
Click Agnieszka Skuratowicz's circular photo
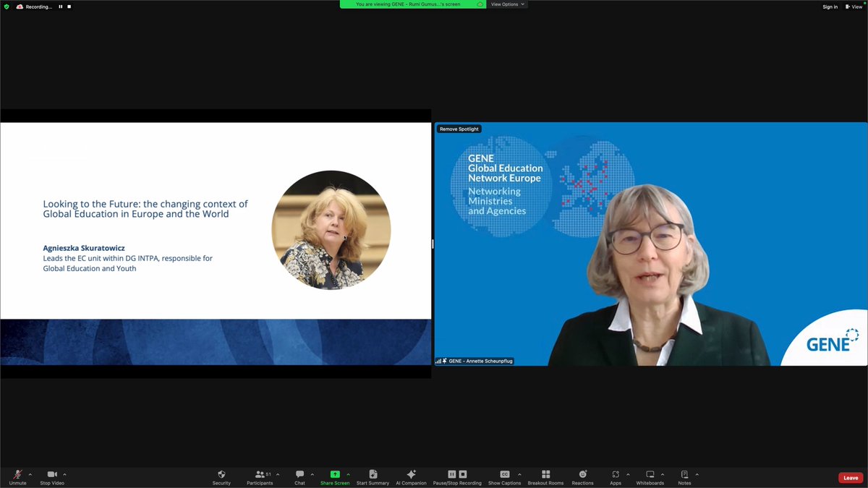tap(331, 230)
